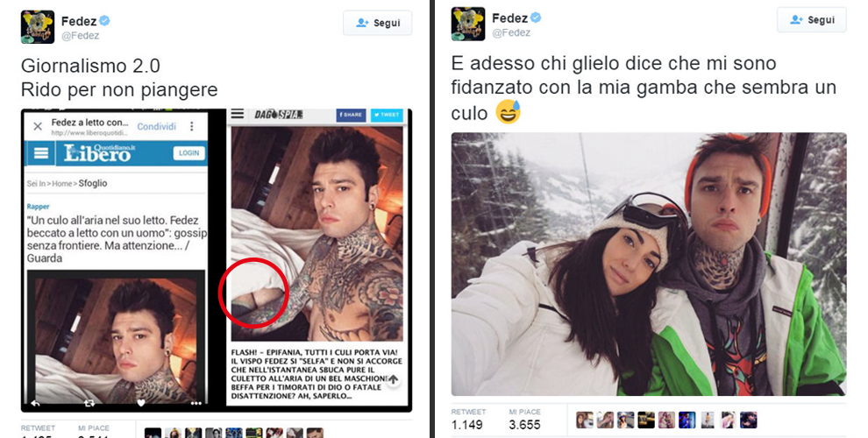Click the Segui button on right tweet

tap(812, 20)
